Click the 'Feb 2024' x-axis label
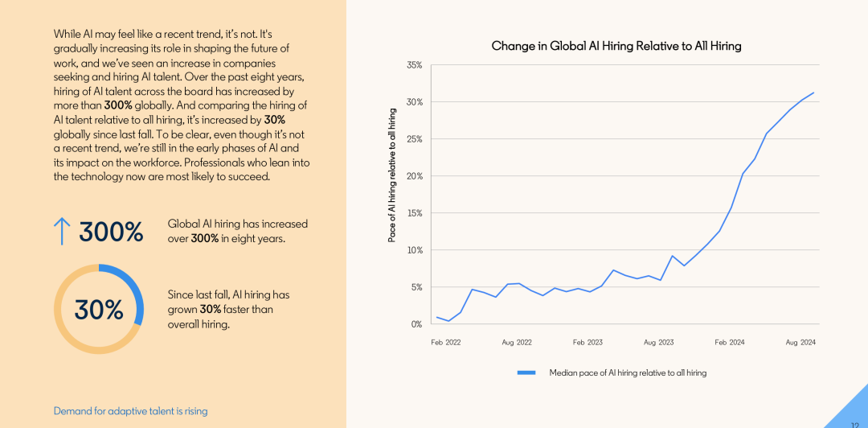868x428 pixels. [730, 343]
